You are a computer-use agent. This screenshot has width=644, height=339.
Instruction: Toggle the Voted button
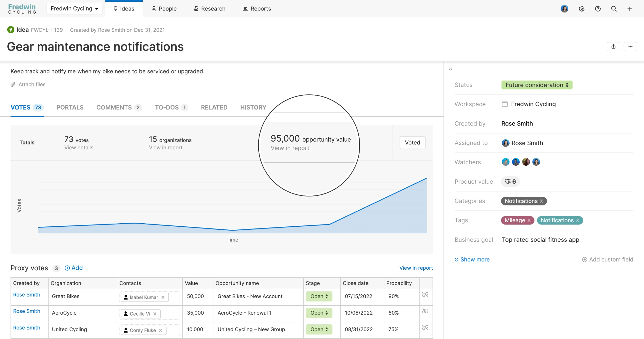pyautogui.click(x=412, y=142)
